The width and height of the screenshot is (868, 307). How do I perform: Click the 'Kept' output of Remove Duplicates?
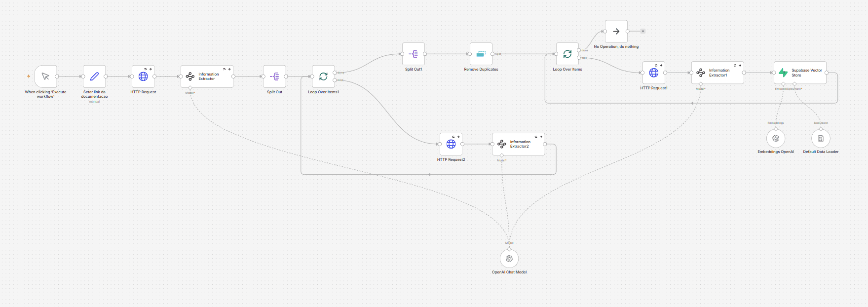(x=493, y=54)
